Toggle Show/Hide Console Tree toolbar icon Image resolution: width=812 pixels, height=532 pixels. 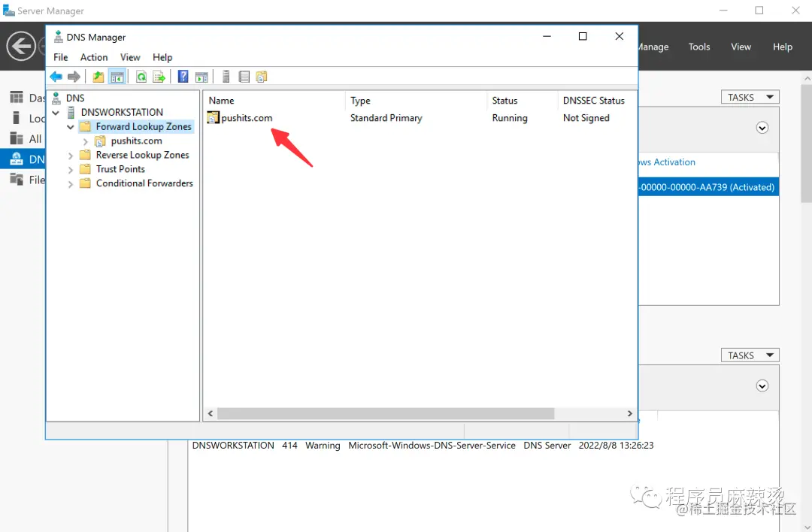click(x=117, y=77)
